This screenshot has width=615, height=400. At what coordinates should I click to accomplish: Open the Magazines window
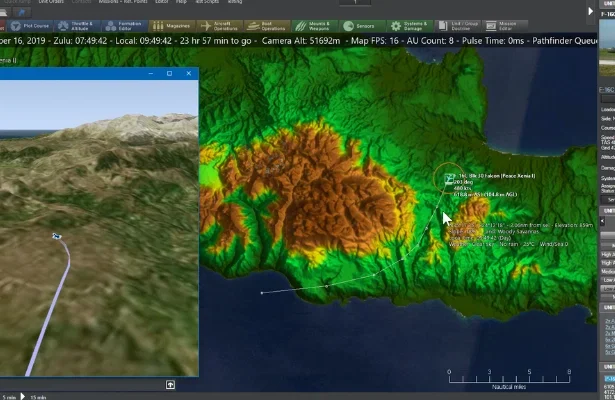pyautogui.click(x=172, y=26)
